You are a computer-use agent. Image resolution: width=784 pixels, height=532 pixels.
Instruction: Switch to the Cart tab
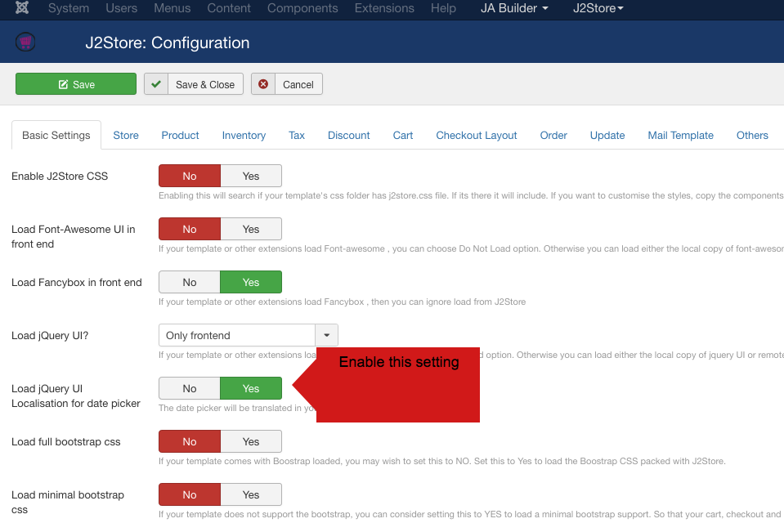click(x=403, y=135)
